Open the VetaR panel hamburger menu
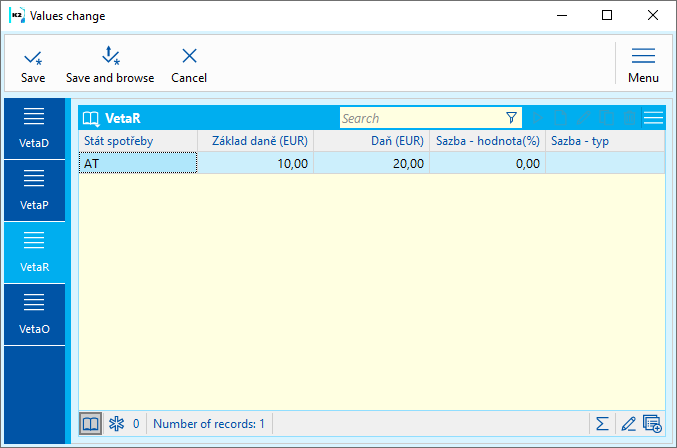Screen dimensions: 677x448 [653, 118]
